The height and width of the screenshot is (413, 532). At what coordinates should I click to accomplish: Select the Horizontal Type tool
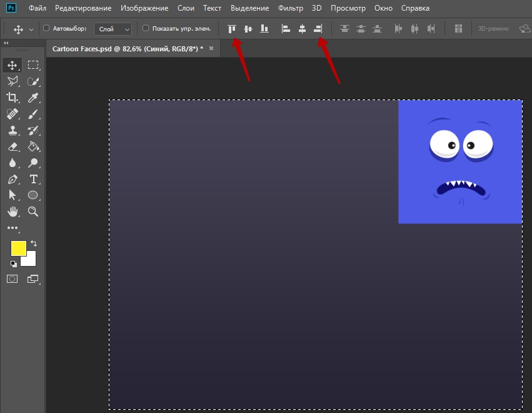click(x=33, y=179)
